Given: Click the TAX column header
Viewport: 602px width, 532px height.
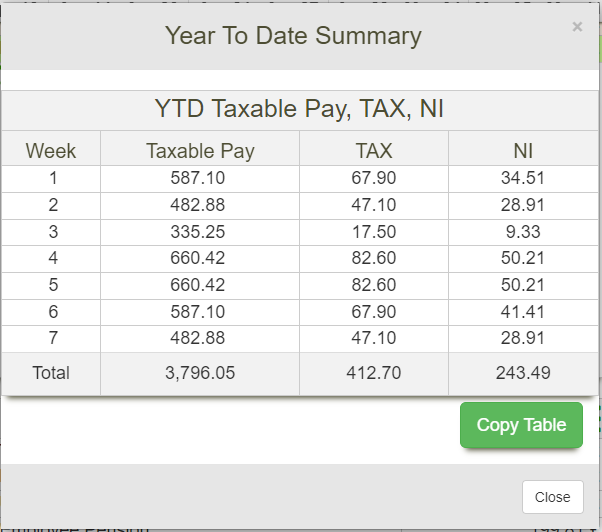Looking at the screenshot, I should pos(374,151).
